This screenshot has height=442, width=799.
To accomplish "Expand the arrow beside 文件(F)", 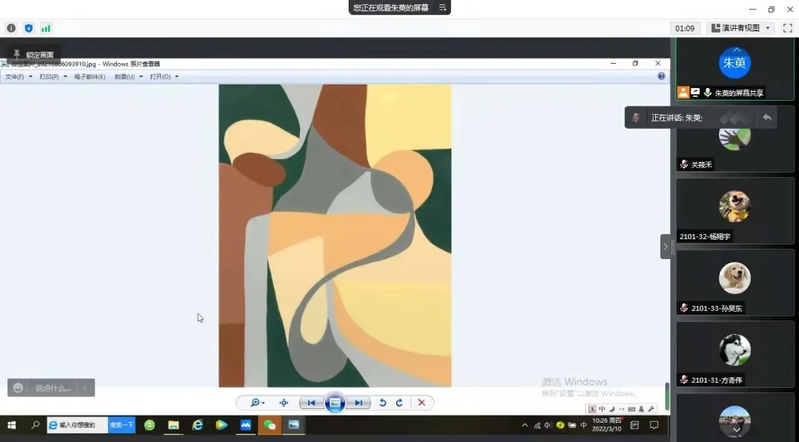I will 31,76.
